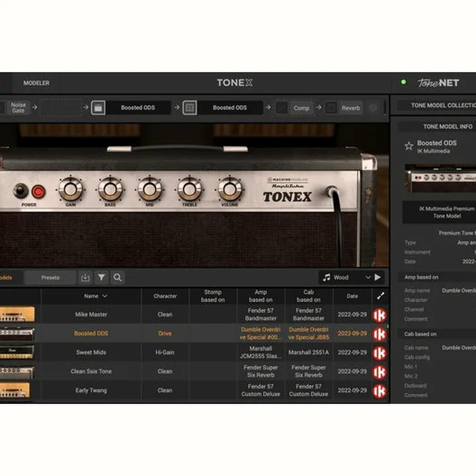Viewport: 476px width, 476px height.
Task: Click the IK logo on Clean Ssix Tone row
Action: (379, 372)
